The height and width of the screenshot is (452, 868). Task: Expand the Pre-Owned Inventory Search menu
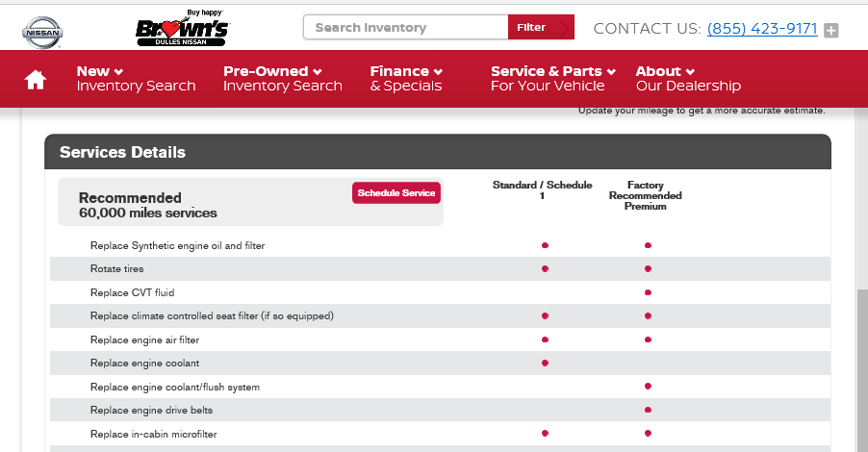tap(283, 79)
